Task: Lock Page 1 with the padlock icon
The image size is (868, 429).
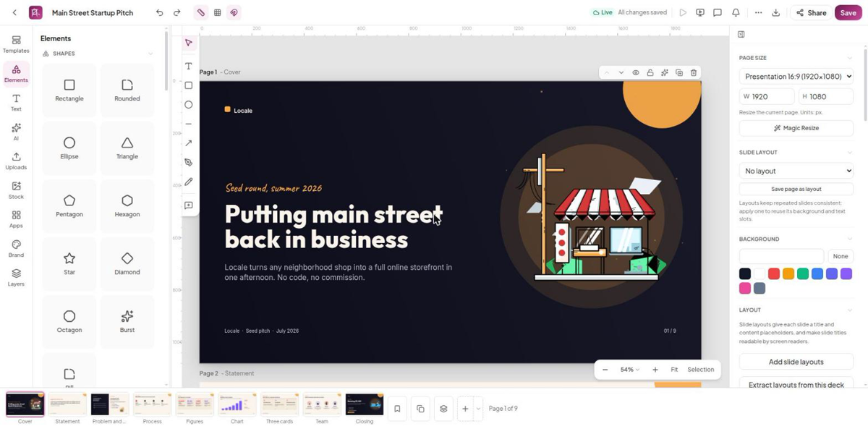Action: (x=650, y=72)
